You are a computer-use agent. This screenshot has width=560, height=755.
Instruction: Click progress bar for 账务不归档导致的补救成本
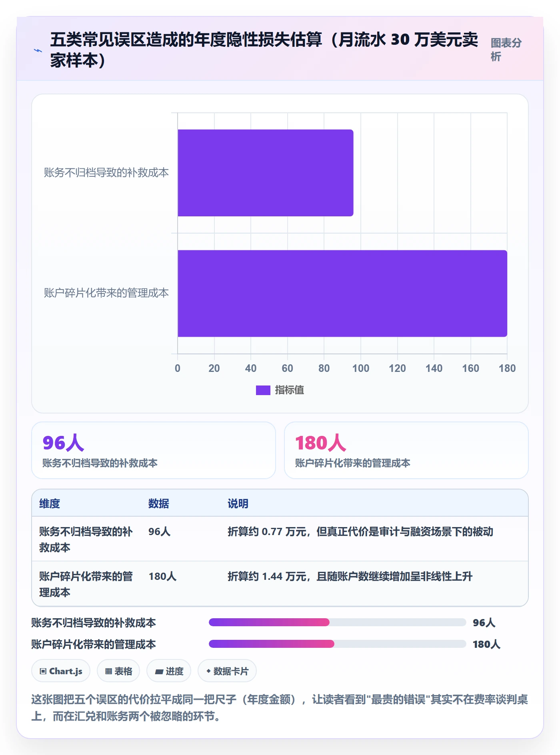click(x=337, y=622)
